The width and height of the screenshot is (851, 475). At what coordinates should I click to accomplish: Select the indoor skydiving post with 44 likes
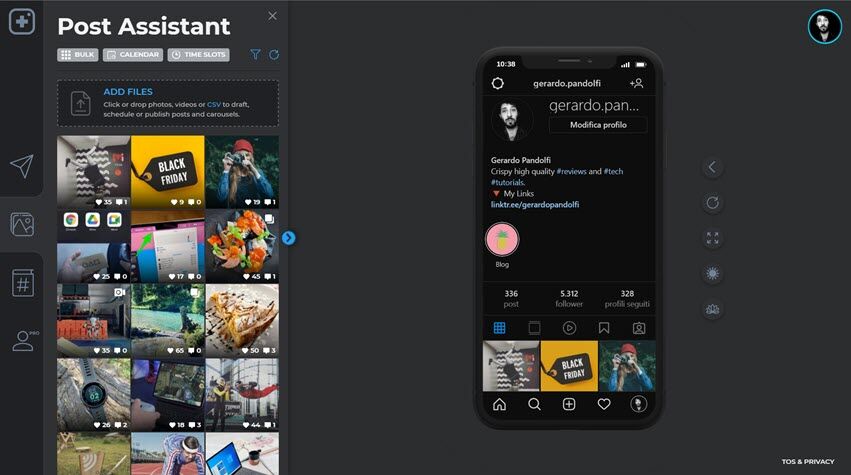pyautogui.click(x=242, y=394)
